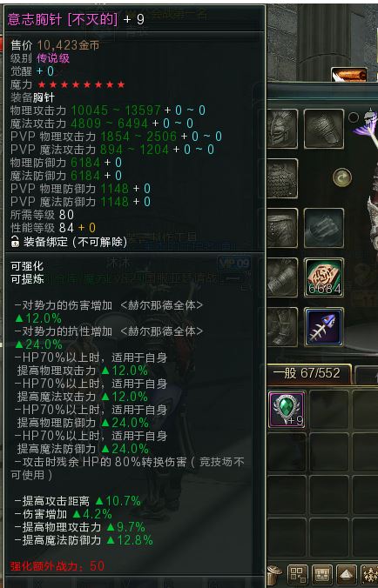
Task: Click the rotate character arrow button
Action: click(342, 177)
